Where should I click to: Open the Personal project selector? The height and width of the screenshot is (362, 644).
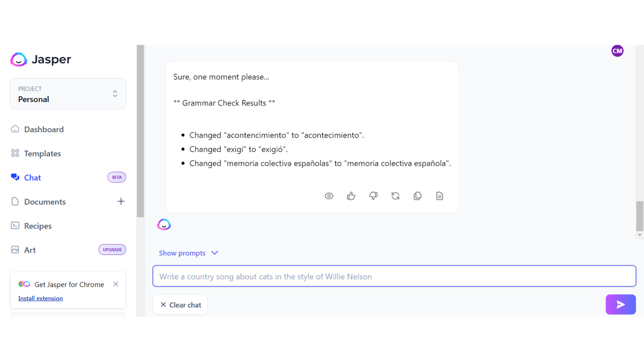[x=68, y=94]
